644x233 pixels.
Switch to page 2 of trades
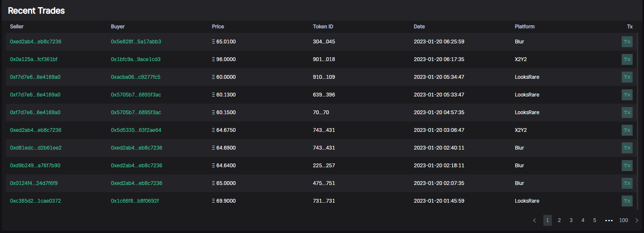[x=559, y=220]
